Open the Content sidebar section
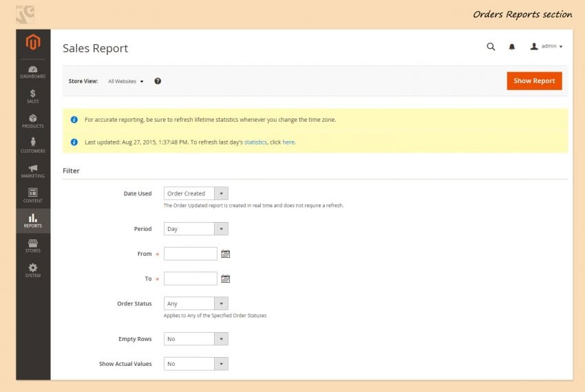 [33, 196]
